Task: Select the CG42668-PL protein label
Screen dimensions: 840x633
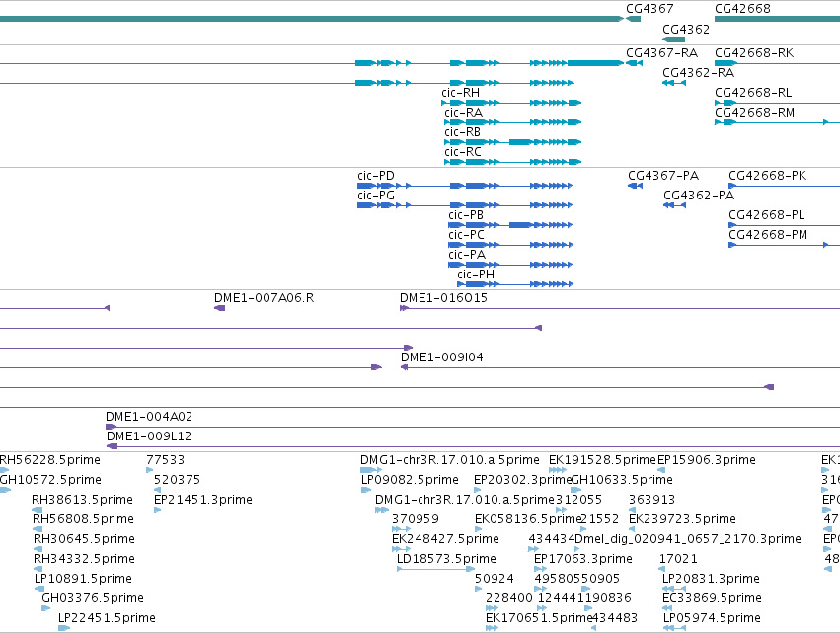Action: click(x=767, y=215)
